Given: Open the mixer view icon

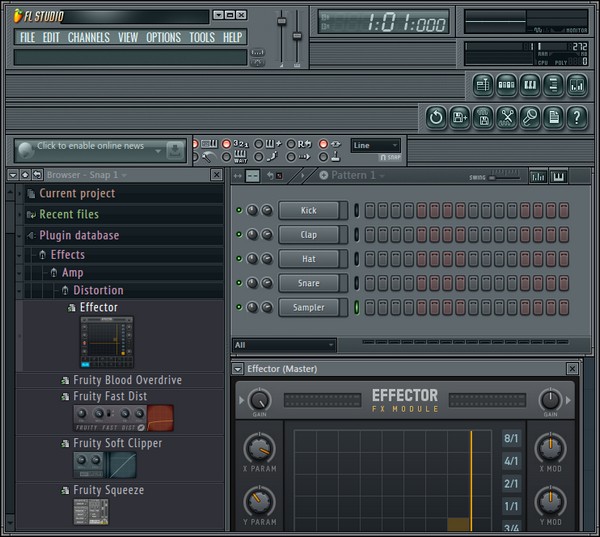Looking at the screenshot, I should tap(576, 86).
